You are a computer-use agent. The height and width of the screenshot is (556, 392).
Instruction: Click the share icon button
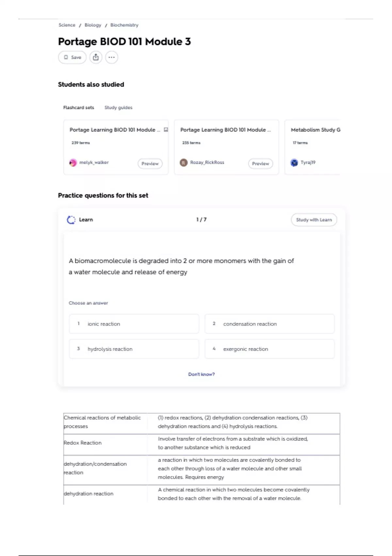(96, 57)
